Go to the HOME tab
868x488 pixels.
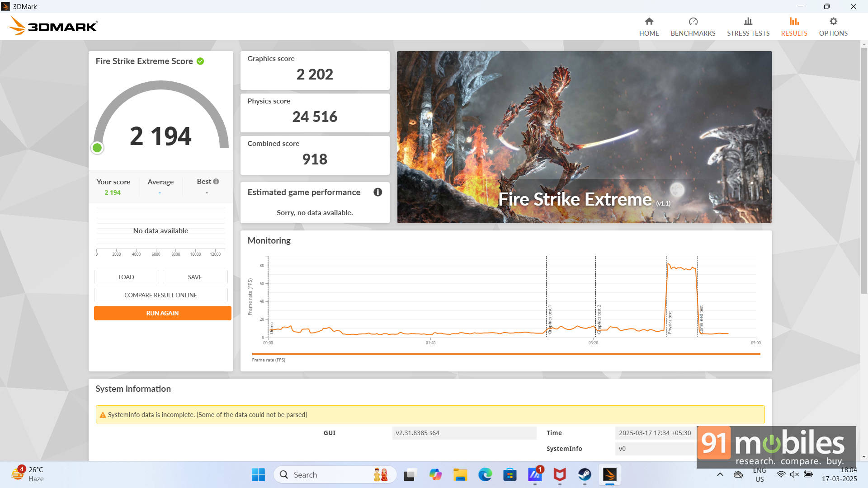649,27
